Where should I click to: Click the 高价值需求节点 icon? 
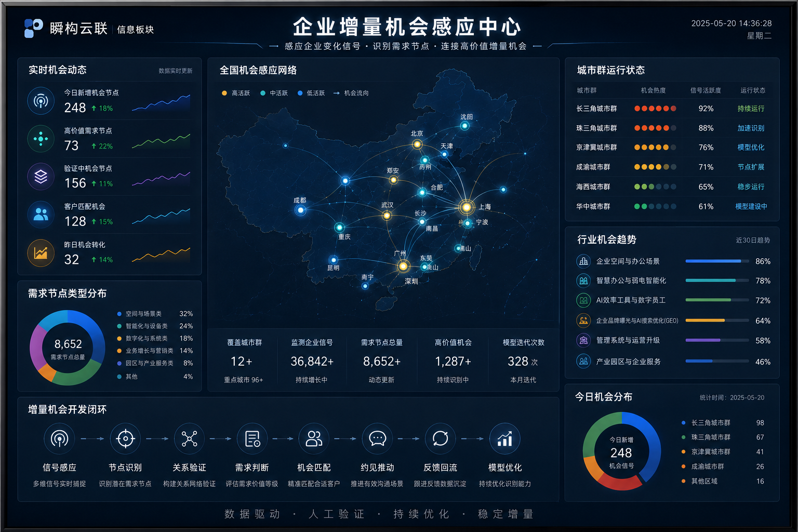click(x=41, y=139)
